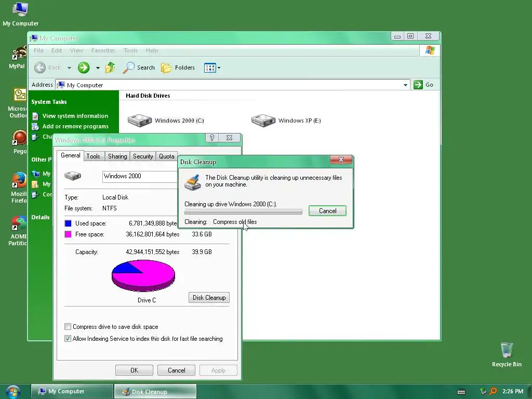Cancel the Disk Cleanup operation

[x=327, y=211]
